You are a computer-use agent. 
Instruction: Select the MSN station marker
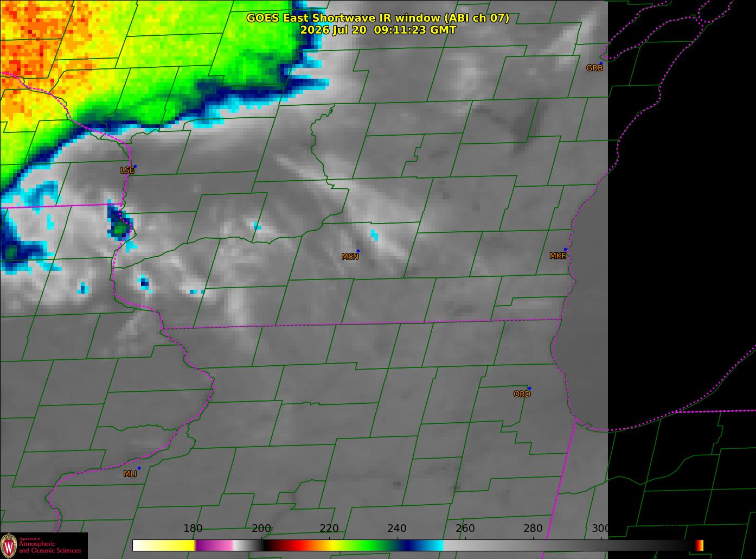pyautogui.click(x=358, y=251)
